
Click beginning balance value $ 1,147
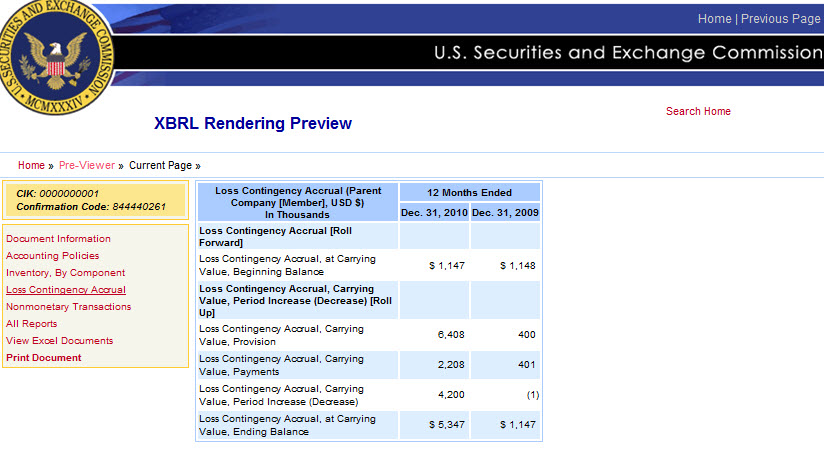pos(447,265)
